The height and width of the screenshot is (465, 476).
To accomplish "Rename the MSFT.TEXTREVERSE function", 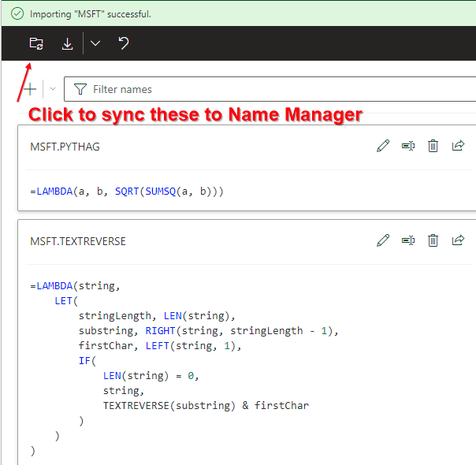I will (407, 240).
